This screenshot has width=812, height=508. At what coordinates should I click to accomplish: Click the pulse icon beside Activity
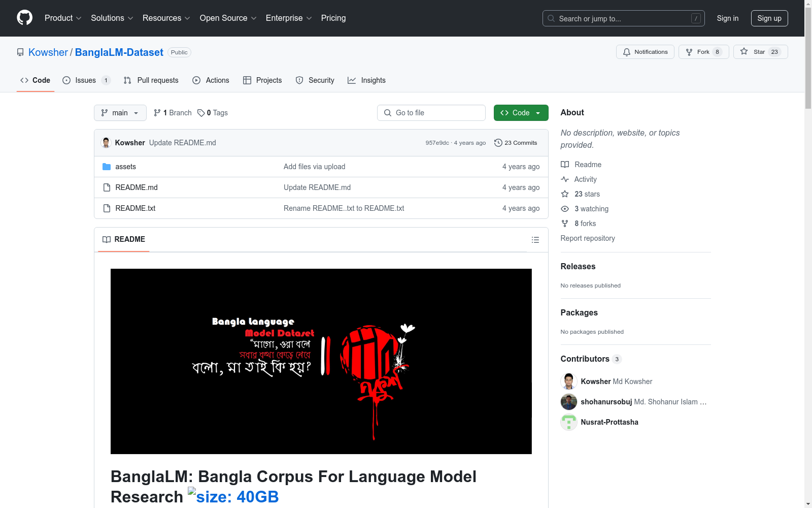[565, 179]
